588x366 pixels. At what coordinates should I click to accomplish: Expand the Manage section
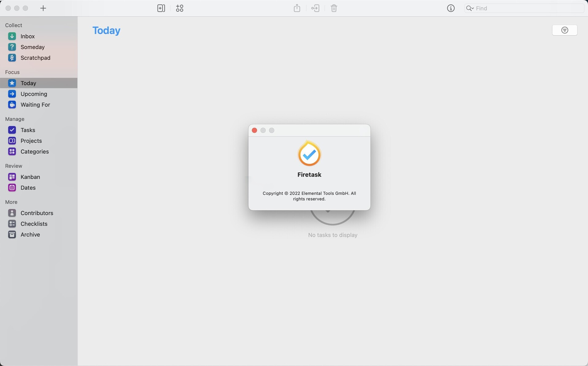pyautogui.click(x=14, y=119)
